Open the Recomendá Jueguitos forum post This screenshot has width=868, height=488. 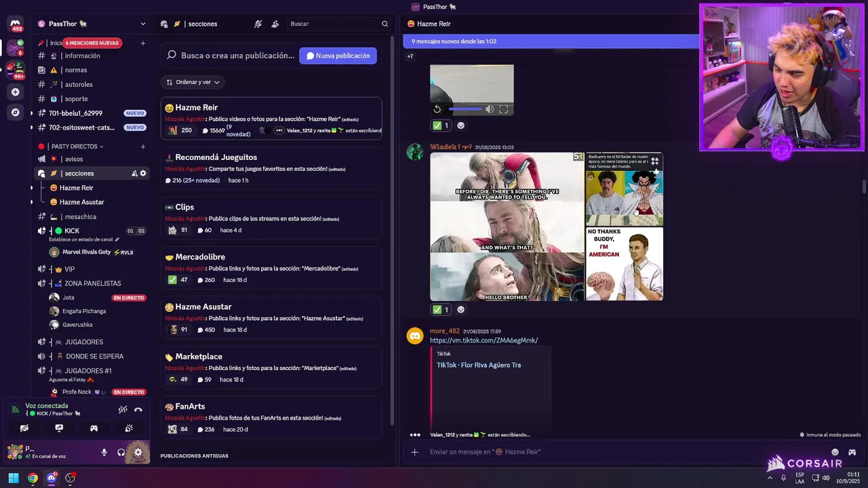point(271,168)
